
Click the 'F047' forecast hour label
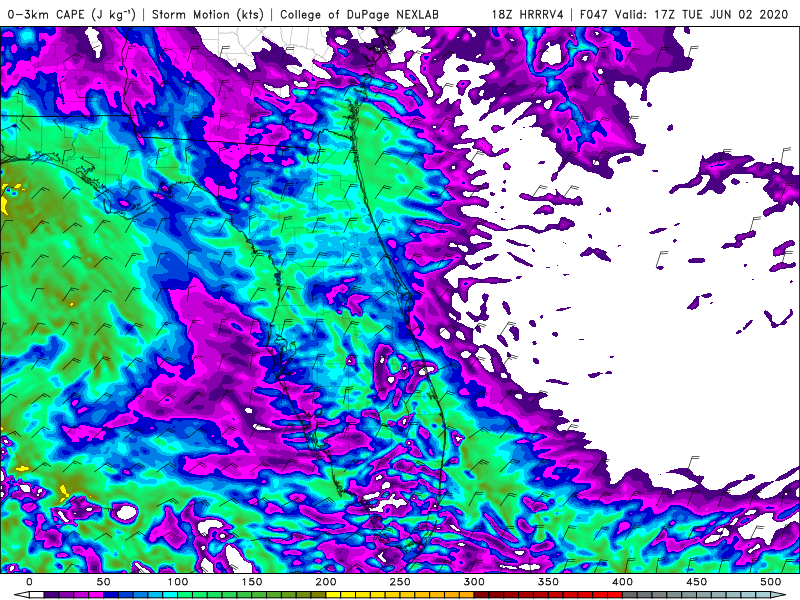click(594, 14)
